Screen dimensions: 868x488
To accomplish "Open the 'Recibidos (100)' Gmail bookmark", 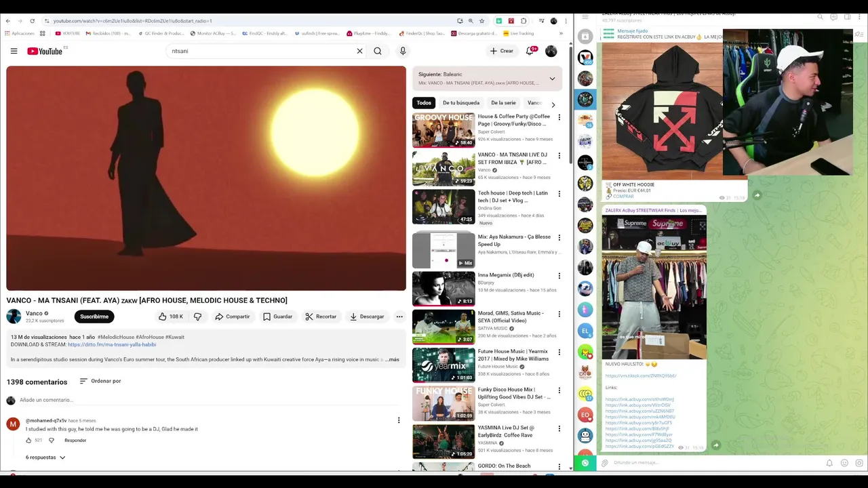I will click(x=108, y=33).
